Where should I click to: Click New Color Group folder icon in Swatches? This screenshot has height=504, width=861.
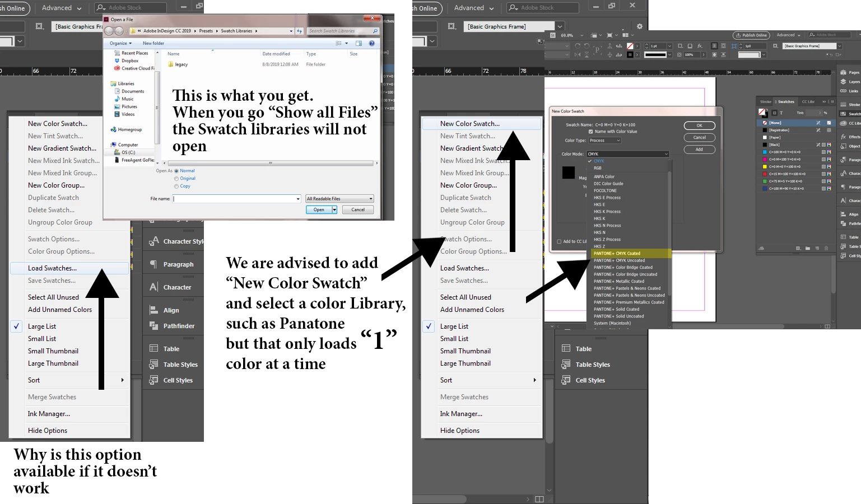coord(808,248)
